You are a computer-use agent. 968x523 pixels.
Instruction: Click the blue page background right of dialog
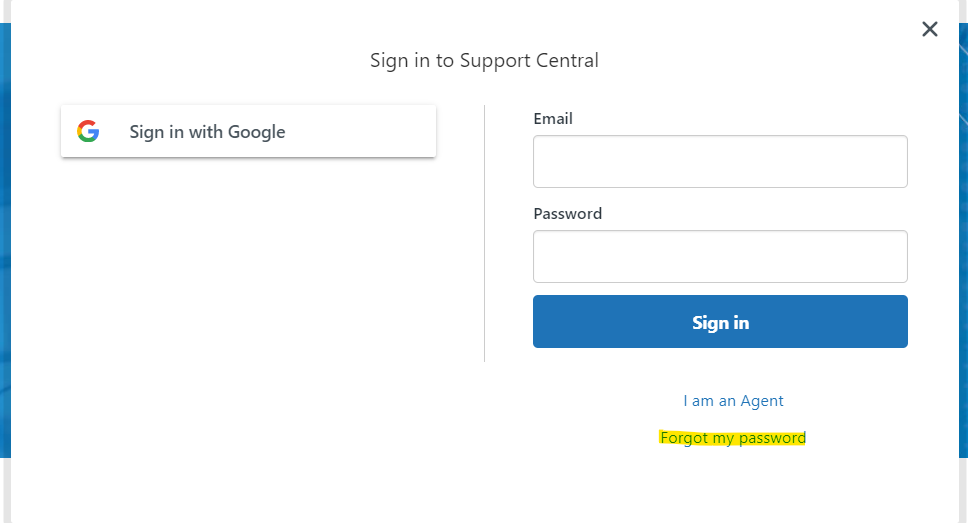tap(963, 241)
